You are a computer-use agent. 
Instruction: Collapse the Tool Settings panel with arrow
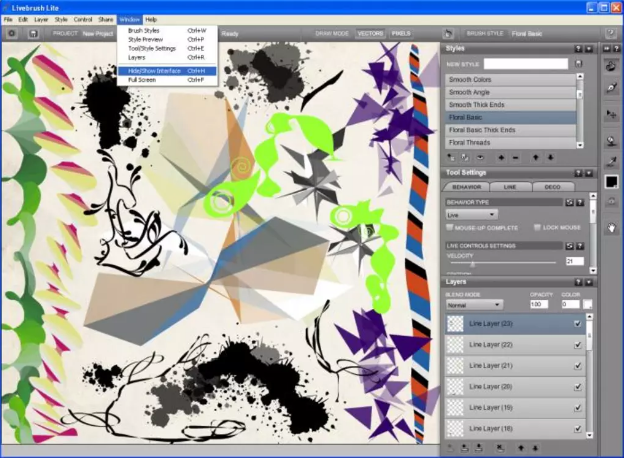point(589,173)
